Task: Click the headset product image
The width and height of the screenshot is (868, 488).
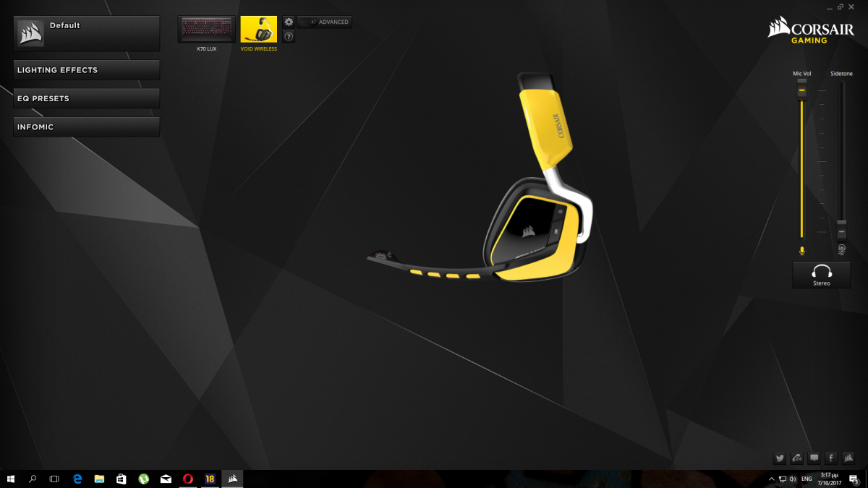Action: (481, 176)
